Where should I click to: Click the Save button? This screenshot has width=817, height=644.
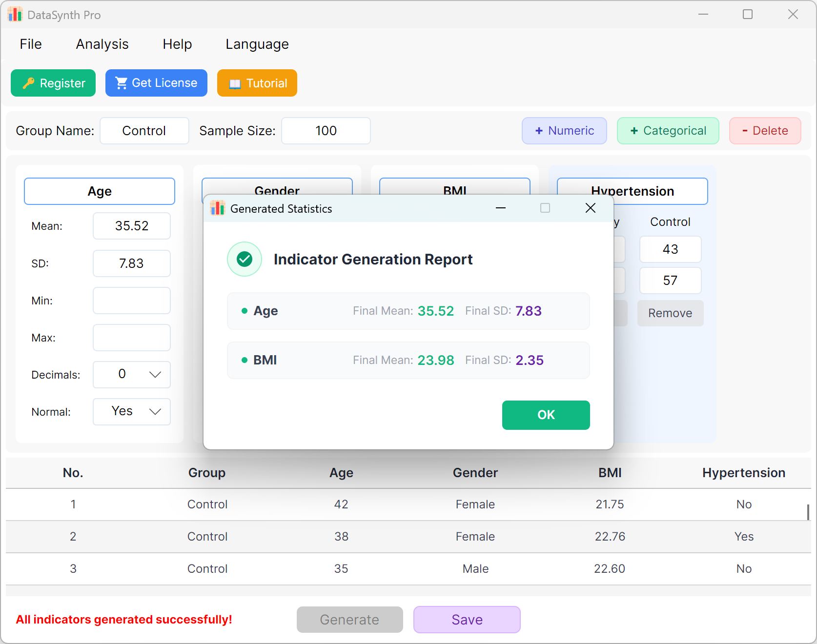467,620
